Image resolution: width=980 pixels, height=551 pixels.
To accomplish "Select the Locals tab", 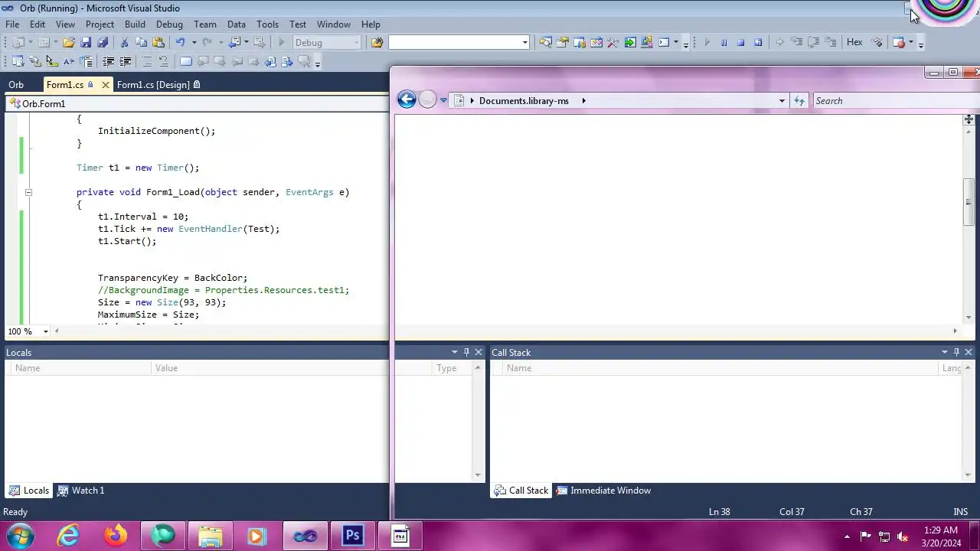I will click(x=29, y=491).
